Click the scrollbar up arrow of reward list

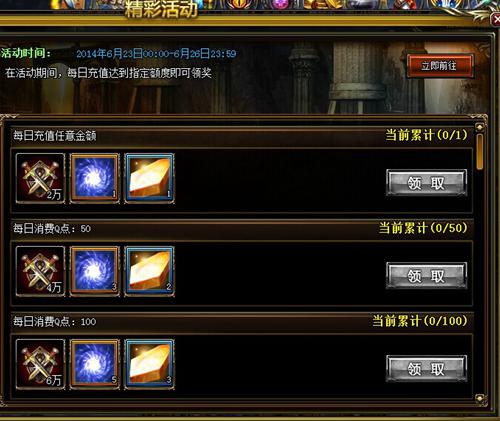tap(480, 127)
